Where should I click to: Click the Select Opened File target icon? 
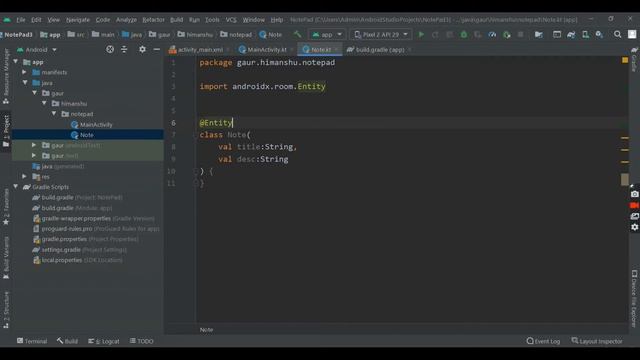pyautogui.click(x=110, y=49)
